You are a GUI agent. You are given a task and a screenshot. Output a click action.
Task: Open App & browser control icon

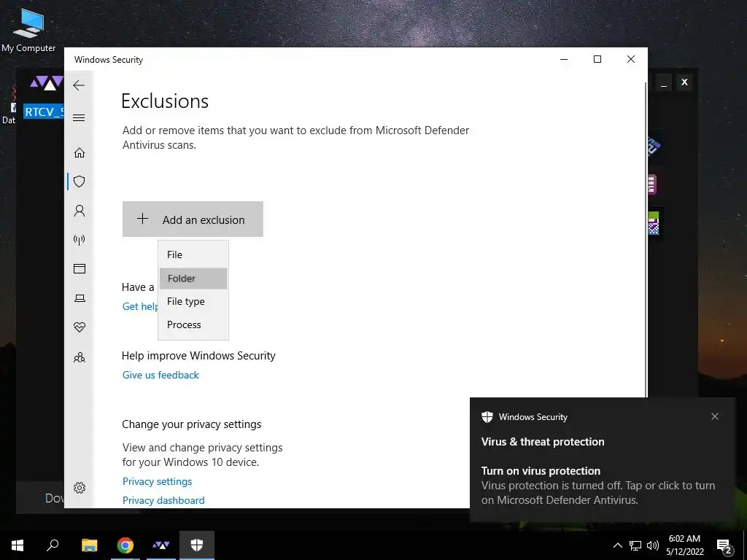pos(79,268)
